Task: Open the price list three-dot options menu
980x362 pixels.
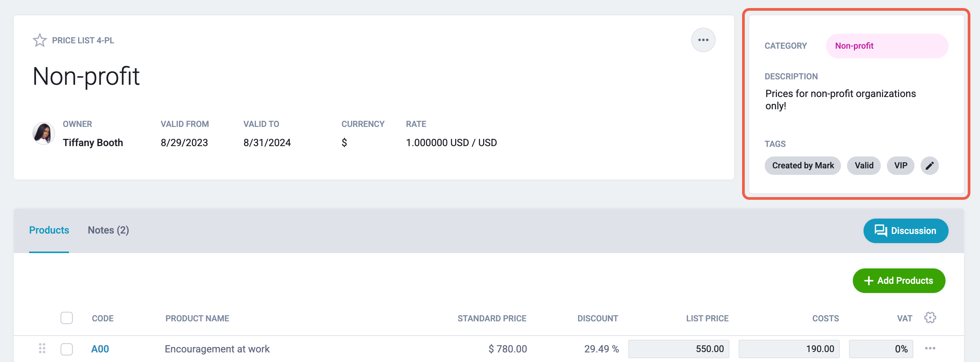Action: point(703,40)
